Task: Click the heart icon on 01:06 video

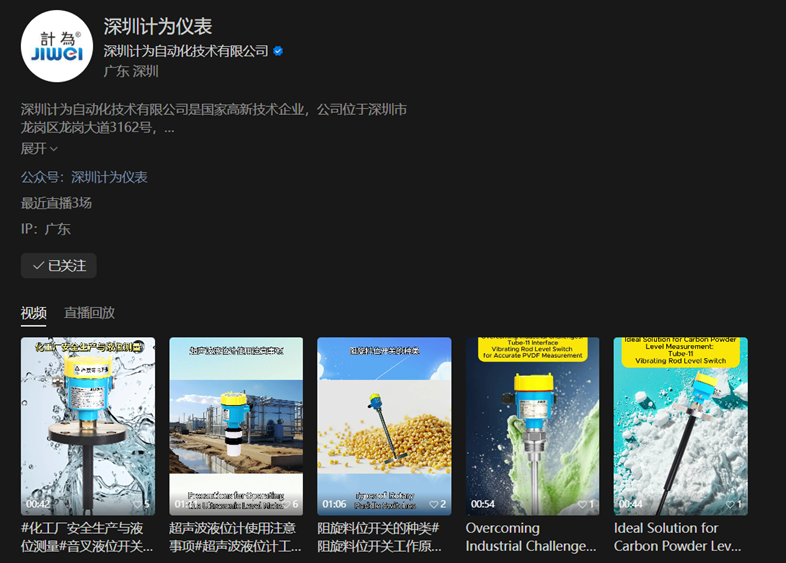Action: click(x=434, y=504)
